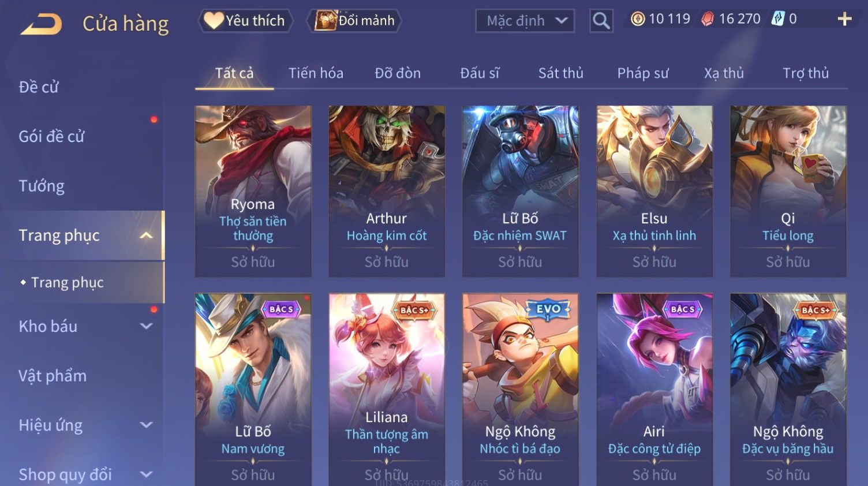Go to Tướng in the sidebar
Viewport: 868px width, 486px height.
(x=42, y=186)
